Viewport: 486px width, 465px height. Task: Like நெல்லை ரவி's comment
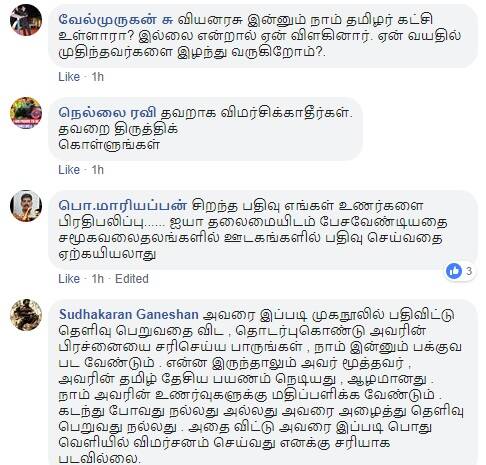[x=69, y=170]
